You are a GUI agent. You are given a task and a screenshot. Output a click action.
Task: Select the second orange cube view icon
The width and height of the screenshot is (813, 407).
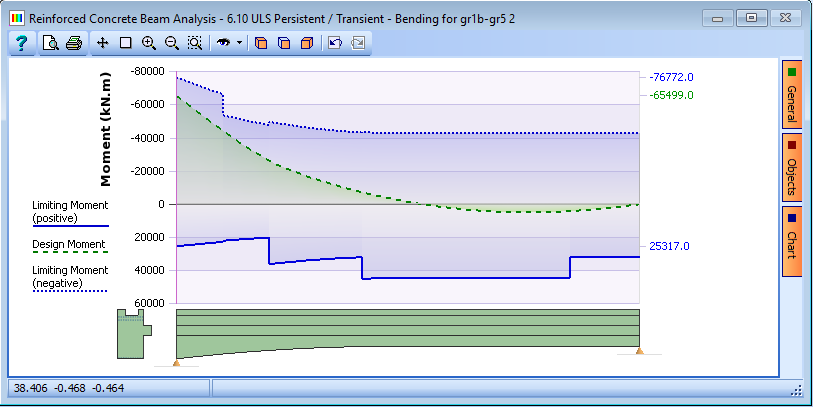point(284,43)
